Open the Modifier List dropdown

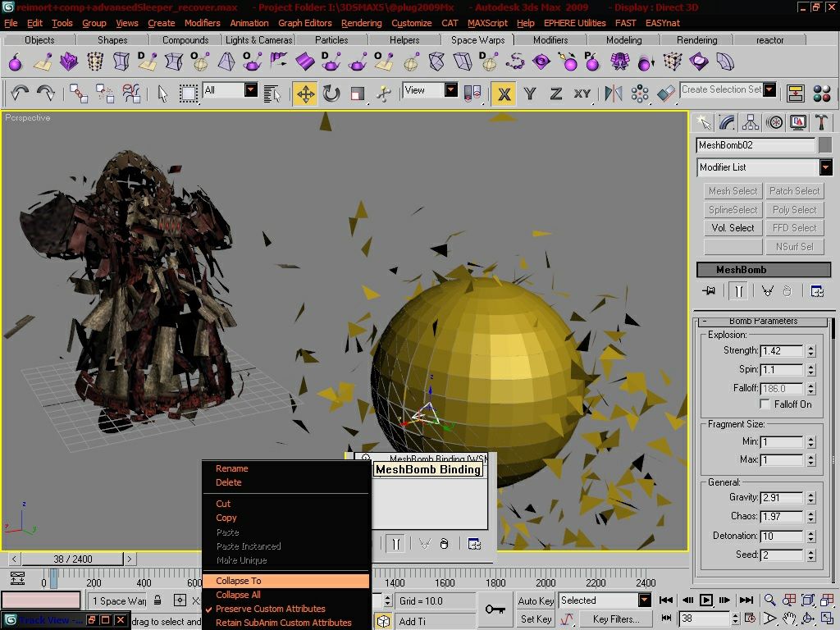click(765, 167)
